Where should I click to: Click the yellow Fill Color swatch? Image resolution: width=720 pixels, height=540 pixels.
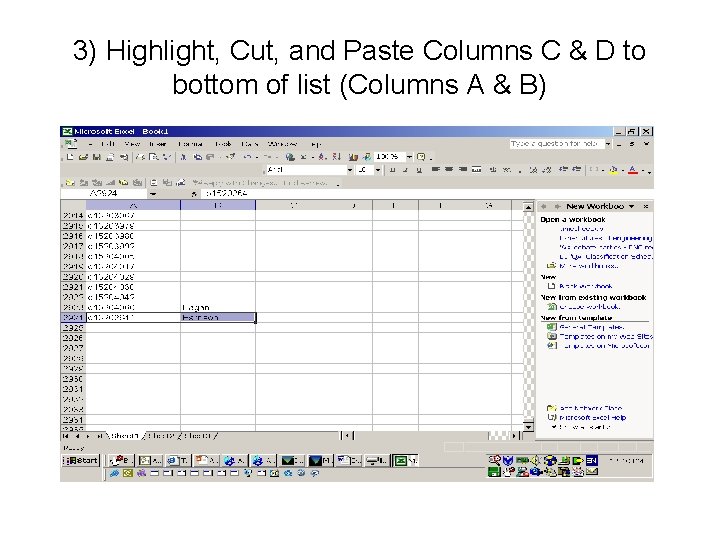[613, 170]
